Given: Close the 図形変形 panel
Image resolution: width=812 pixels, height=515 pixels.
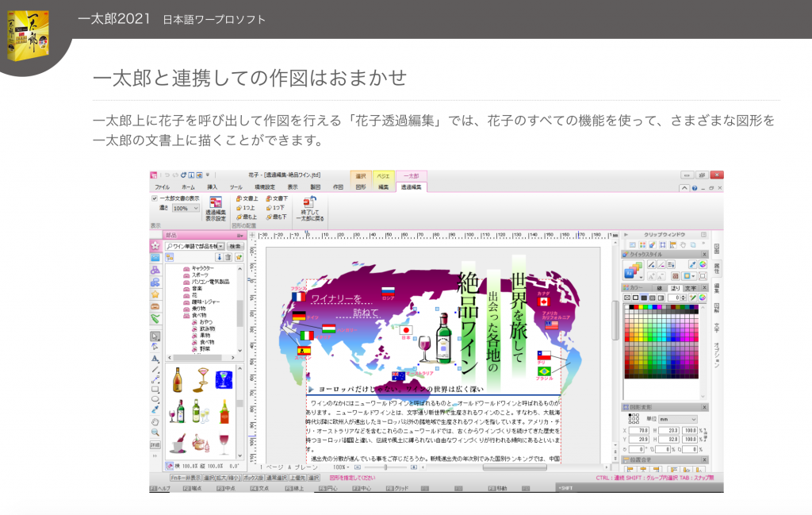Looking at the screenshot, I should point(704,407).
